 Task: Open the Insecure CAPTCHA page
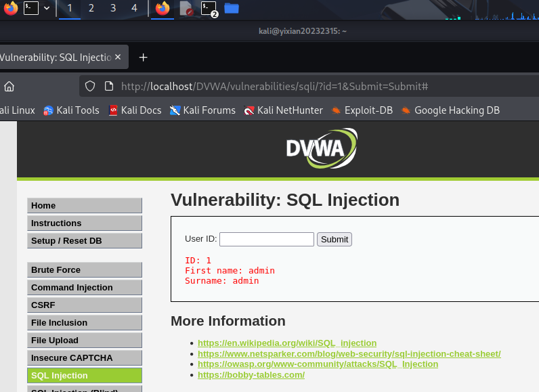pos(85,358)
